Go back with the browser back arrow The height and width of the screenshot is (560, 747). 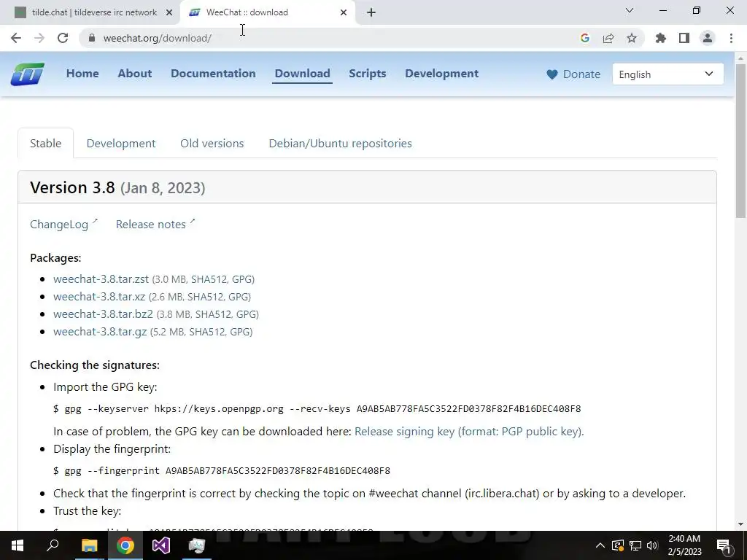click(x=16, y=38)
